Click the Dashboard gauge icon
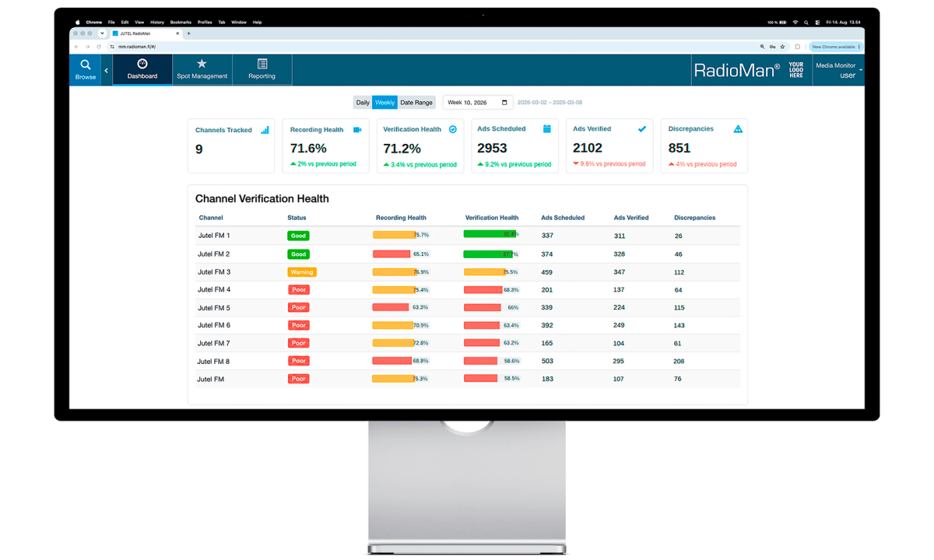934x560 pixels. [142, 64]
